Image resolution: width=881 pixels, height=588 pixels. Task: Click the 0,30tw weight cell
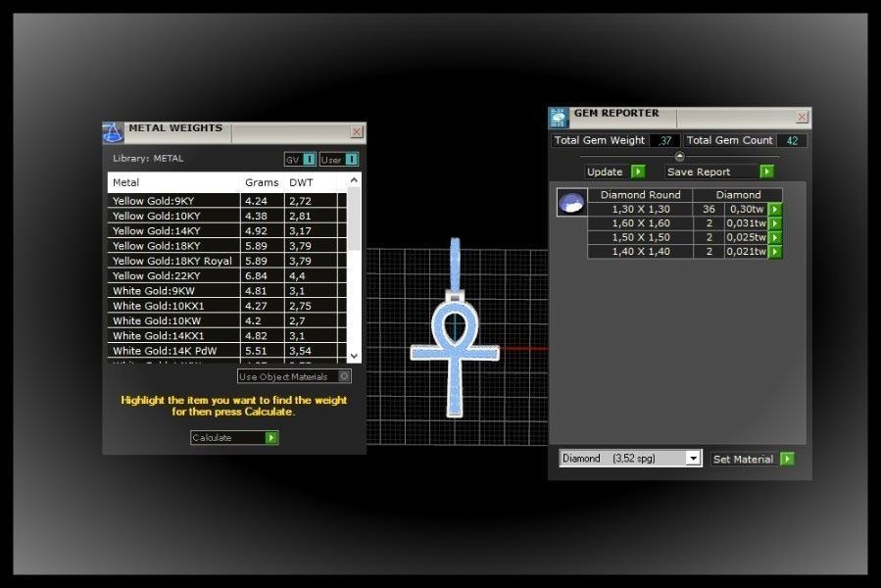pyautogui.click(x=746, y=209)
